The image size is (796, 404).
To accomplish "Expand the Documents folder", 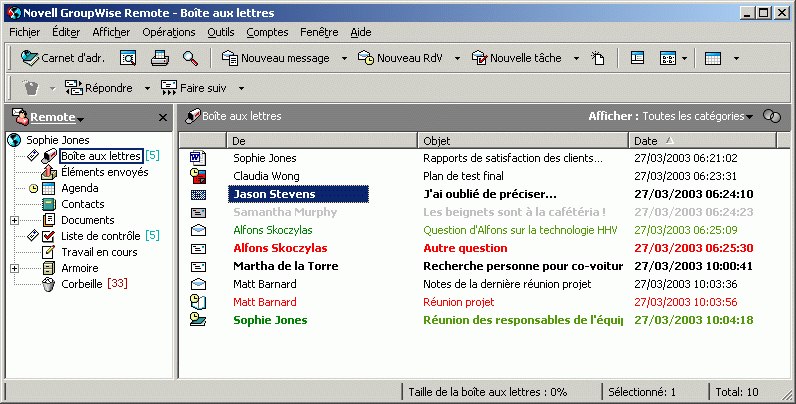I will 14,220.
